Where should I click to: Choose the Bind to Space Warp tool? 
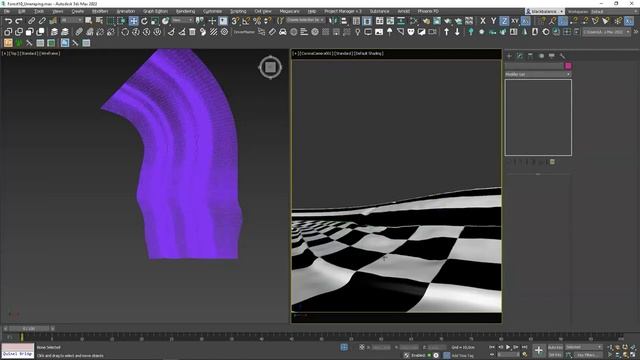pyautogui.click(x=53, y=21)
